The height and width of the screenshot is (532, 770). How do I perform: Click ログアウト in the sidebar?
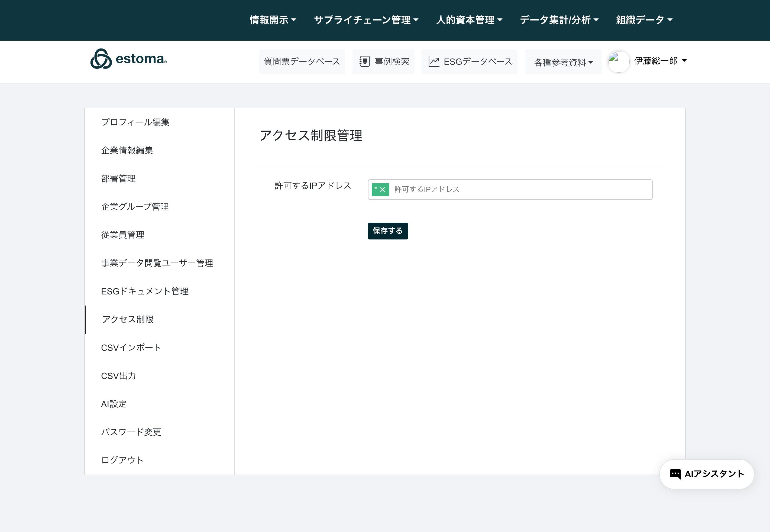[122, 460]
